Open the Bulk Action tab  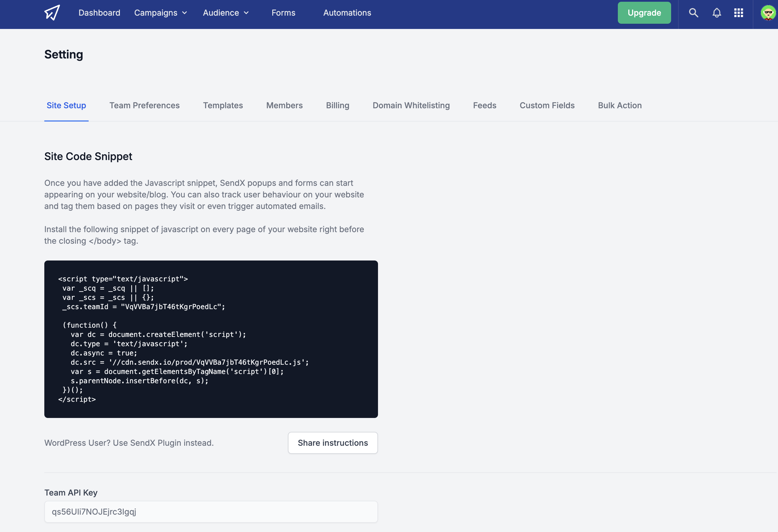[620, 105]
